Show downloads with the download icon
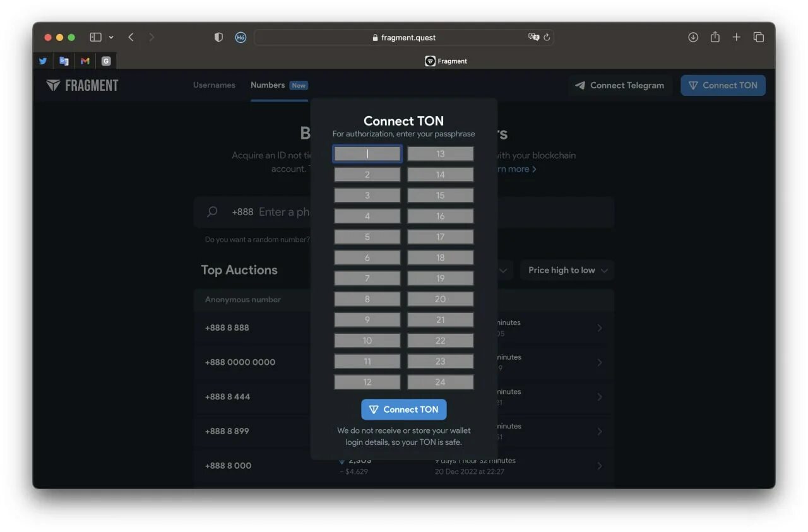This screenshot has width=808, height=532. tap(693, 37)
